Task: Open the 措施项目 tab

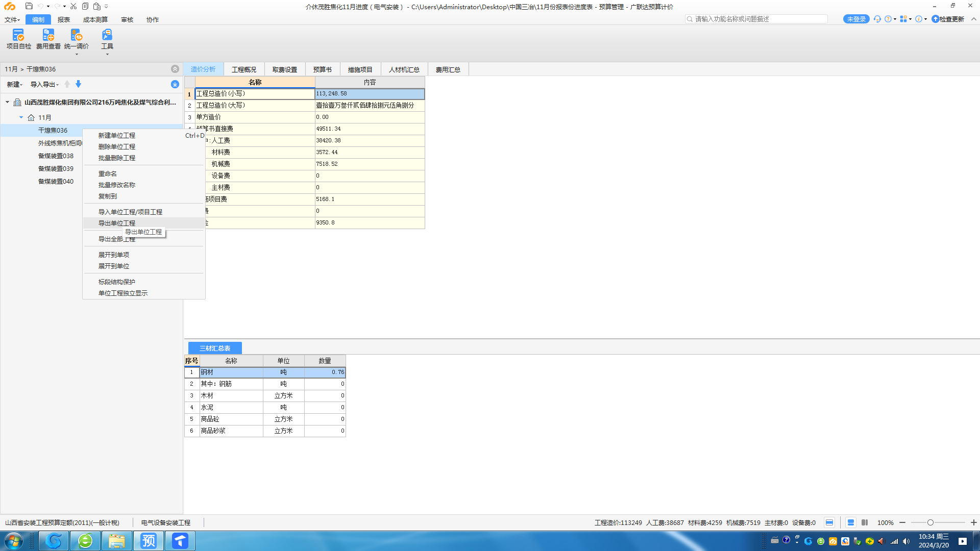Action: click(x=360, y=69)
